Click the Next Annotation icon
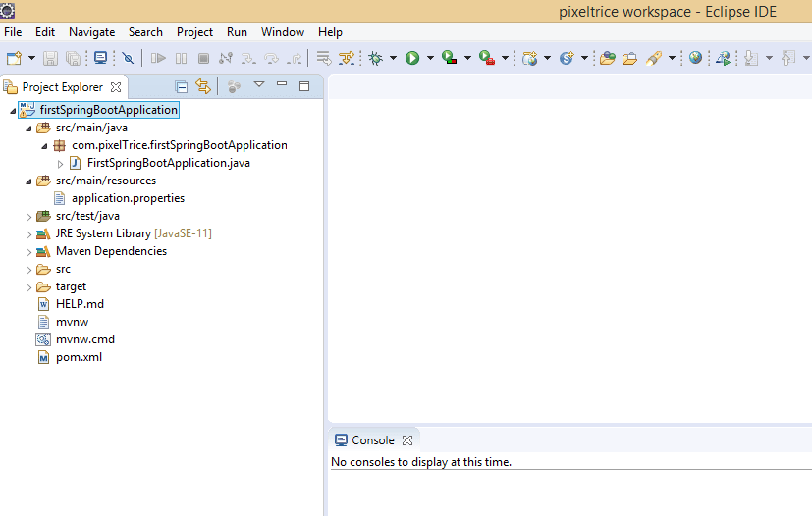Image resolution: width=812 pixels, height=516 pixels. [751, 58]
